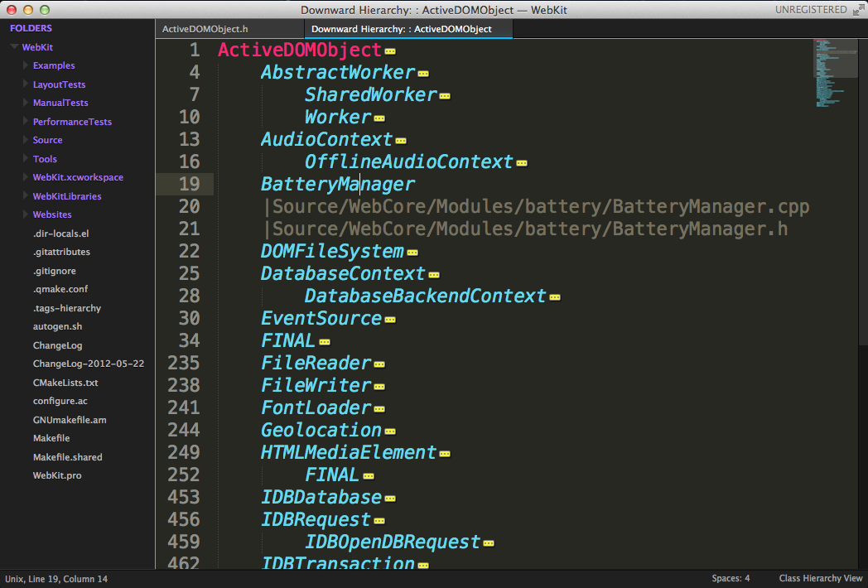Expand fold marker after DatabaseContext

[434, 275]
